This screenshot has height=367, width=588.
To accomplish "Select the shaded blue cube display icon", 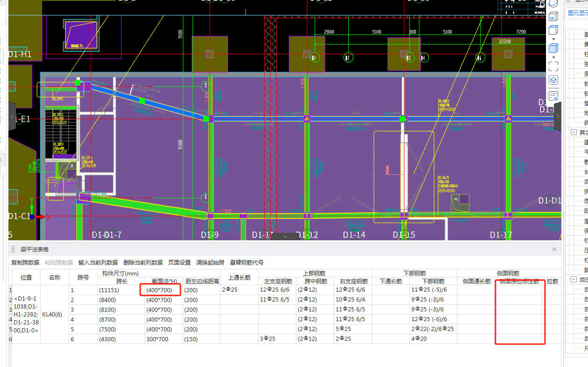I will pyautogui.click(x=553, y=48).
